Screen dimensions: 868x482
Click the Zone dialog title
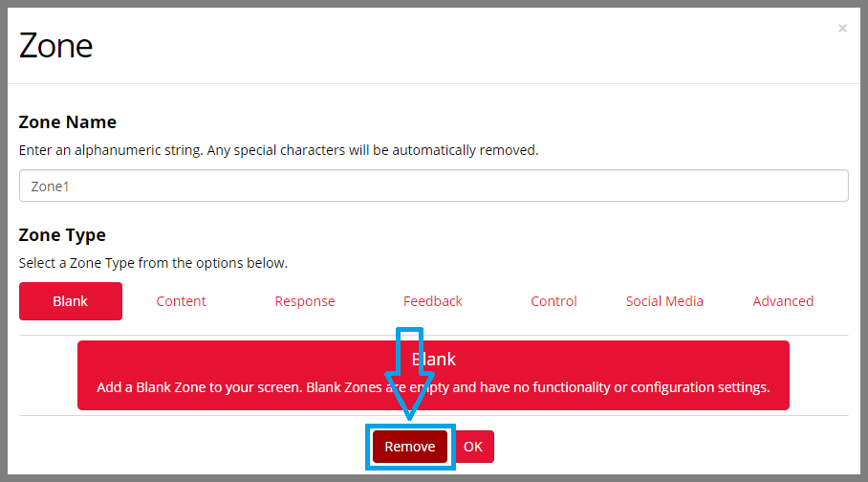pos(56,45)
